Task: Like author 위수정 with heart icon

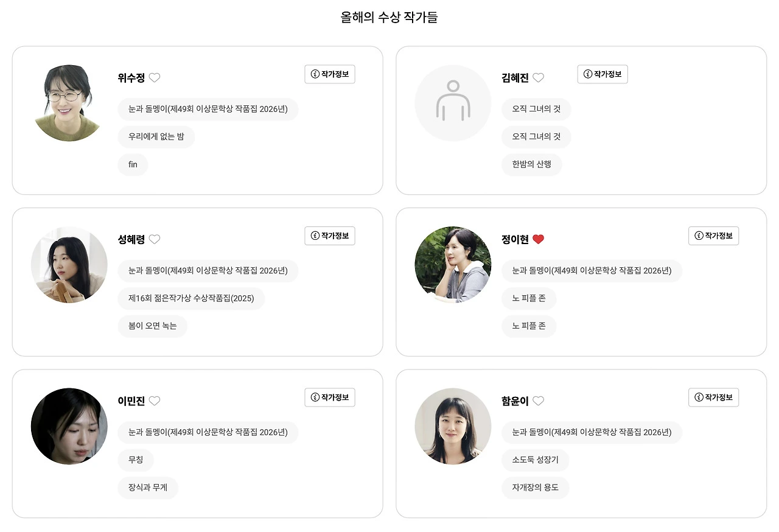Action: coord(155,77)
